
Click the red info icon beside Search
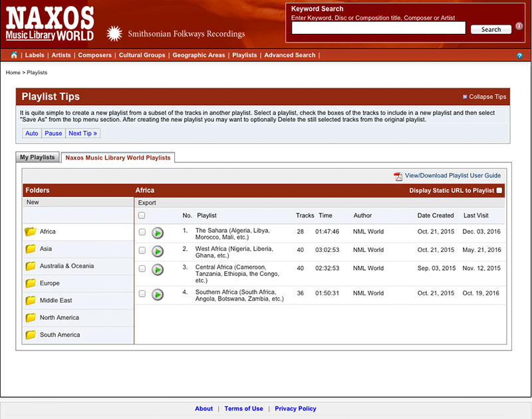point(519,27)
